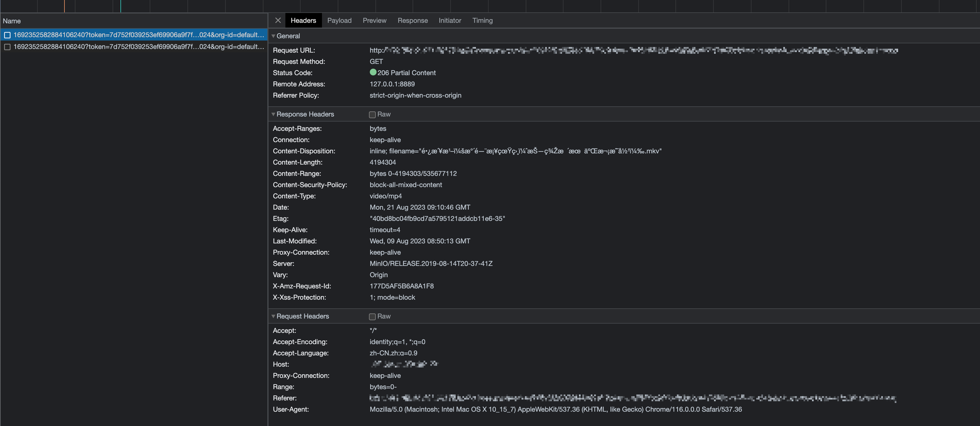Close the request details panel
The width and height of the screenshot is (980, 426).
(278, 21)
